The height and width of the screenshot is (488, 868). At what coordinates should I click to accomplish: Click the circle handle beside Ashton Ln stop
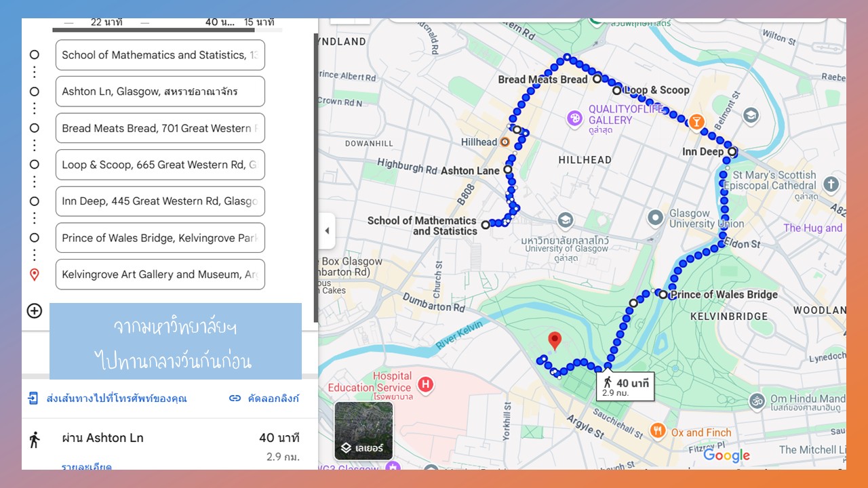click(35, 91)
